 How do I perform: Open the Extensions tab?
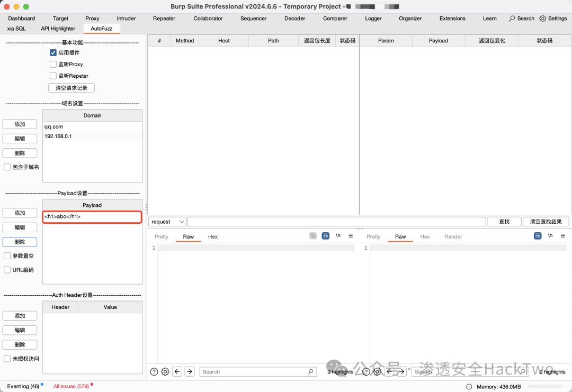[452, 19]
